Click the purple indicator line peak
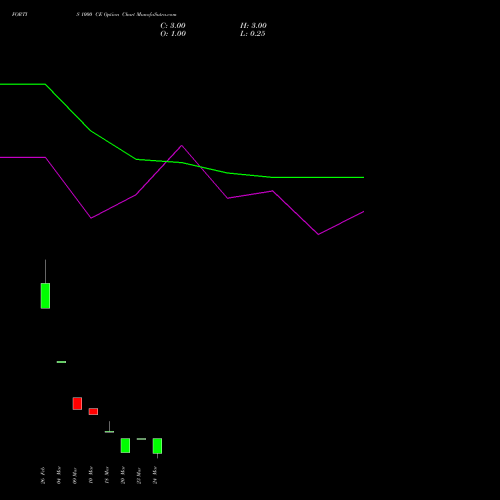The height and width of the screenshot is (500, 500). click(x=181, y=146)
